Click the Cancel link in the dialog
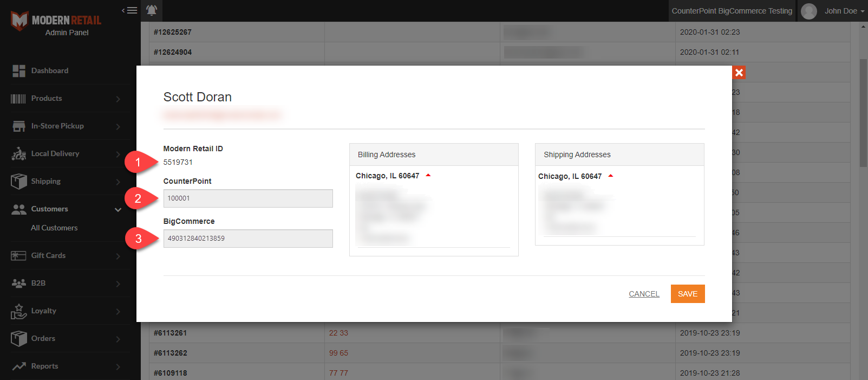Screen dimensions: 868x380 point(644,294)
